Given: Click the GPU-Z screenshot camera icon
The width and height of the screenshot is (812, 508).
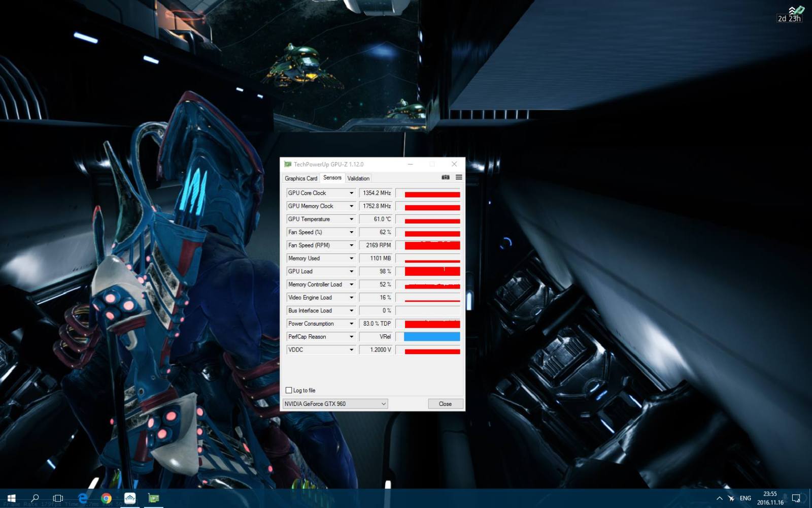Looking at the screenshot, I should pos(445,177).
